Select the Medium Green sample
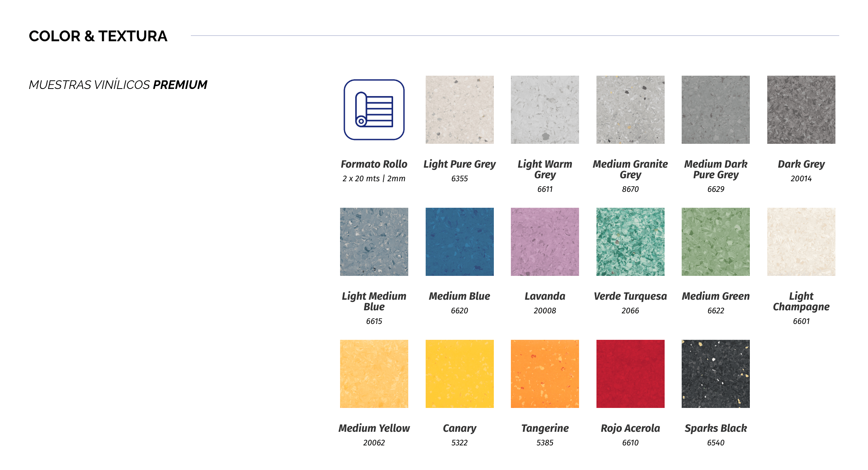 point(715,241)
